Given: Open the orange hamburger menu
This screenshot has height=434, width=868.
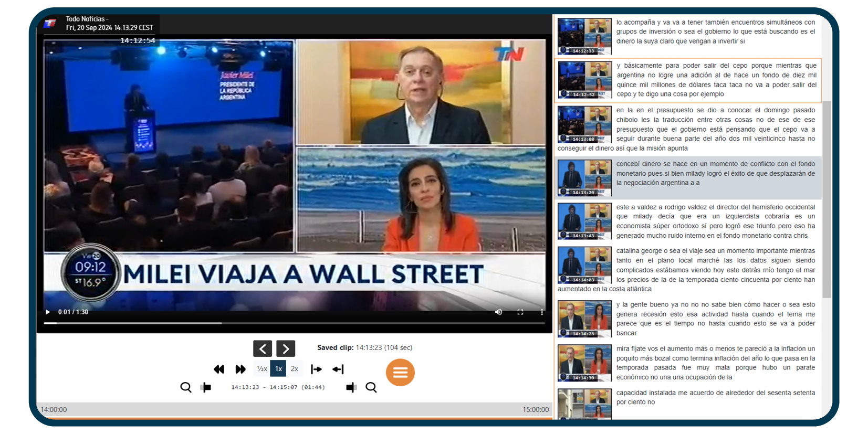Looking at the screenshot, I should pyautogui.click(x=400, y=372).
